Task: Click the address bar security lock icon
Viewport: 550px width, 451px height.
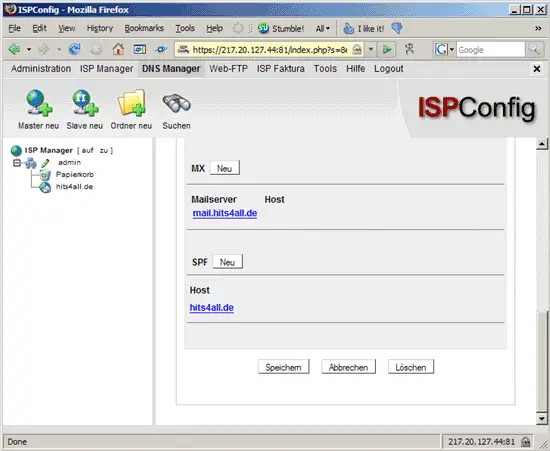Action: coord(357,49)
